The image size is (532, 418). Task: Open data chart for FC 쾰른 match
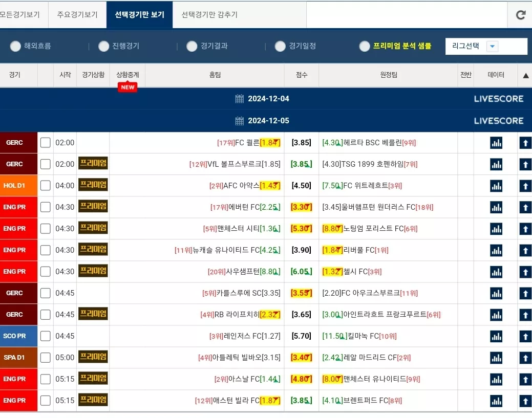point(496,143)
